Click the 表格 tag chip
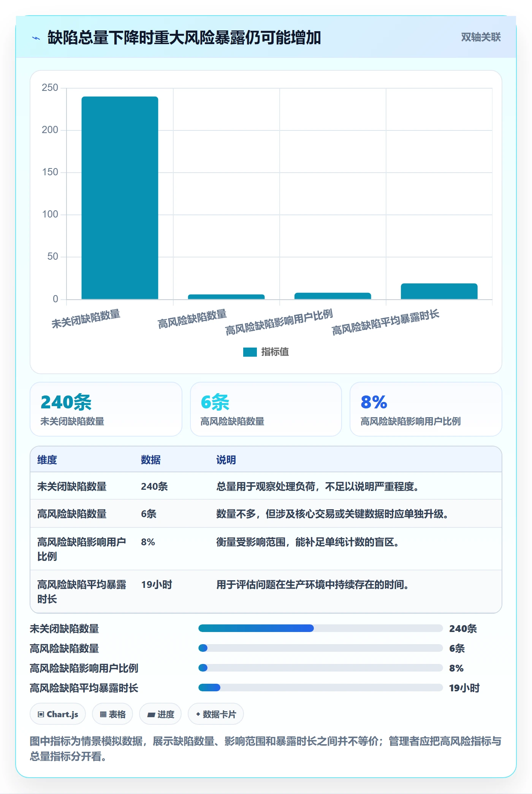This screenshot has width=532, height=794. (112, 714)
